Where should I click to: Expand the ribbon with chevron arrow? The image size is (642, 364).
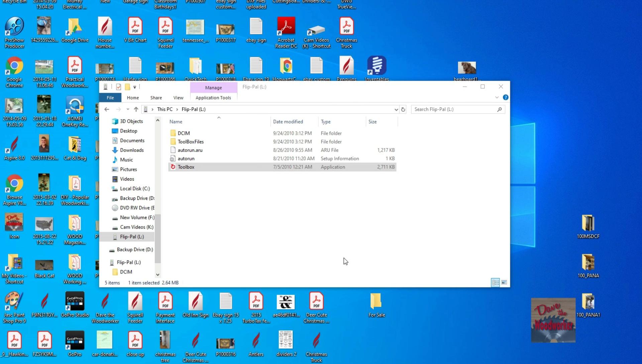(497, 98)
